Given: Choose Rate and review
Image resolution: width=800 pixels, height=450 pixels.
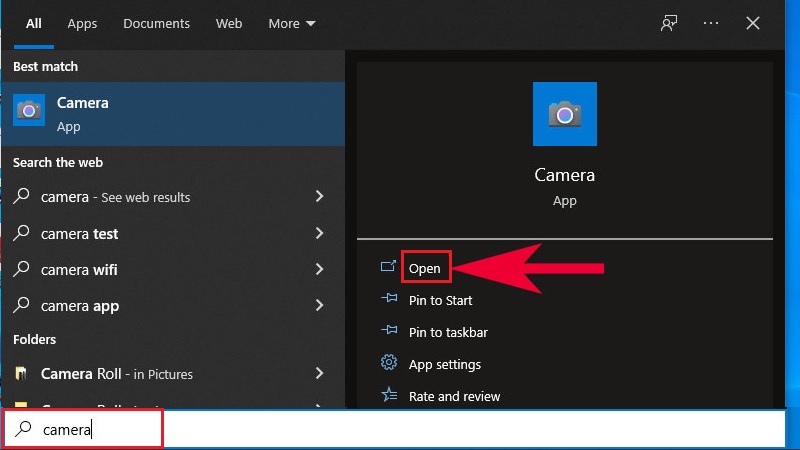Looking at the screenshot, I should pyautogui.click(x=454, y=396).
